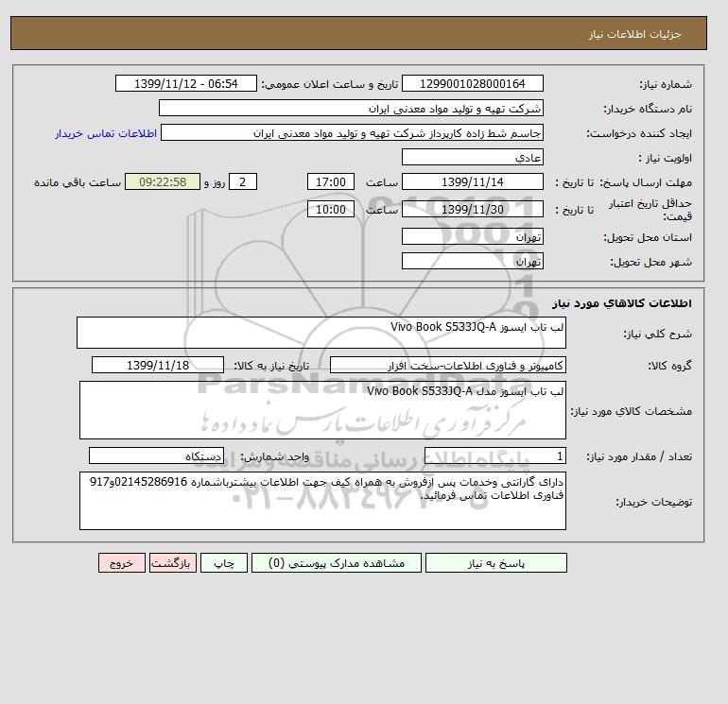Click the بازگشت back button
The height and width of the screenshot is (704, 728).
[x=173, y=563]
